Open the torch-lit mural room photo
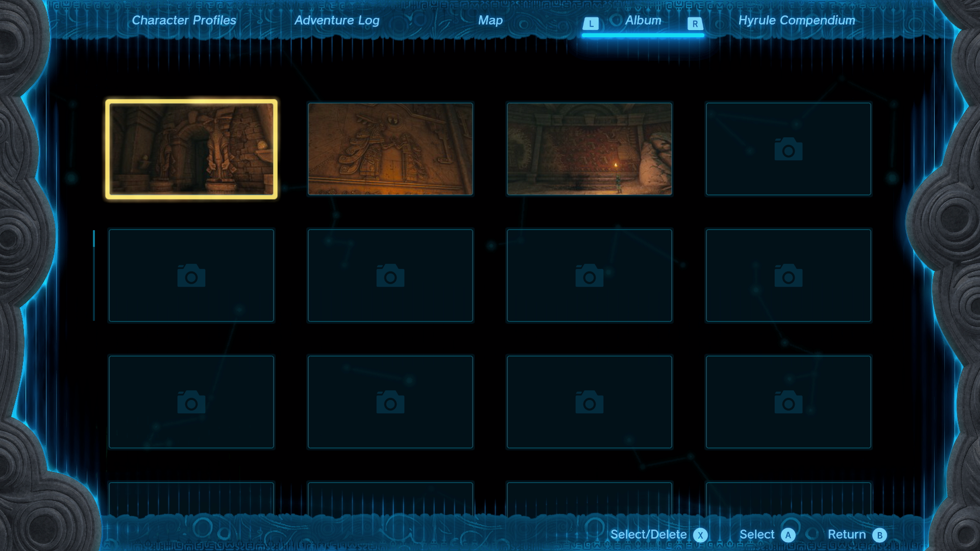 click(590, 149)
